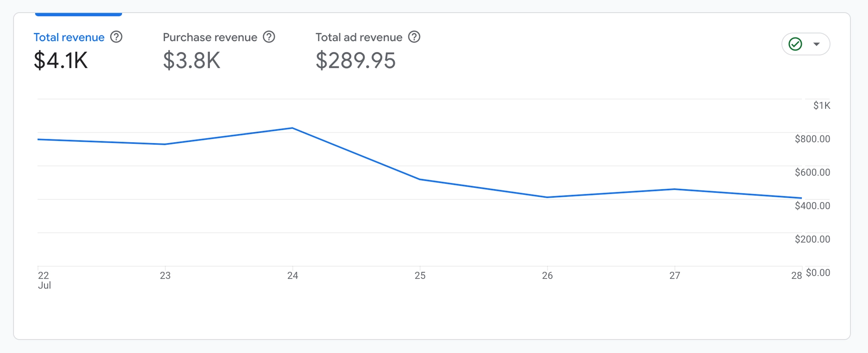The width and height of the screenshot is (868, 353).
Task: Click the 22 Jul x-axis date label
Action: coord(44,280)
